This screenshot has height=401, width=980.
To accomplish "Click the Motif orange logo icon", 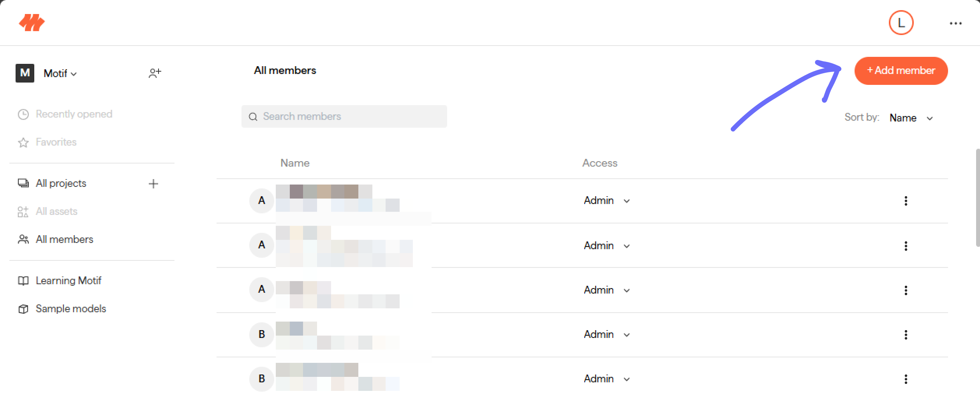I will pyautogui.click(x=32, y=23).
